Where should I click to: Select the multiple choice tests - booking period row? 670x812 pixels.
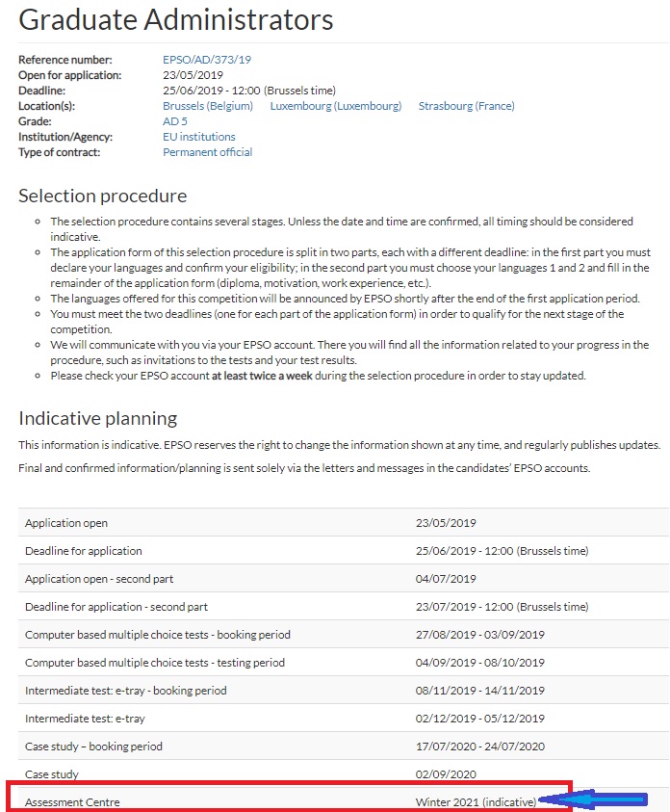(x=157, y=635)
